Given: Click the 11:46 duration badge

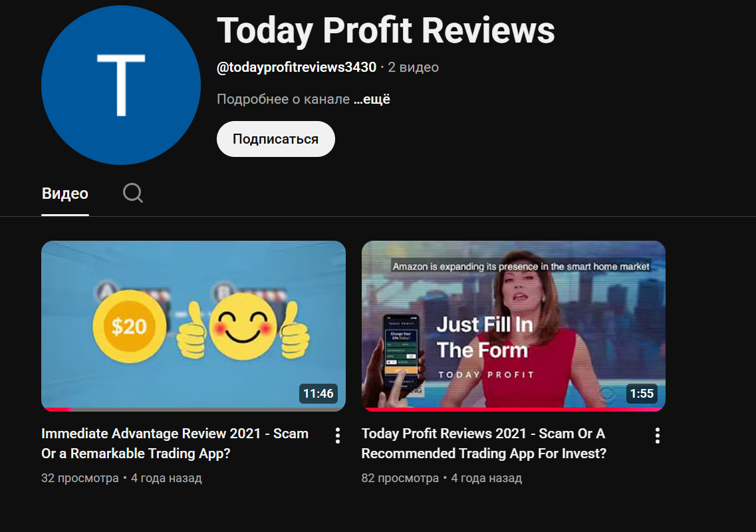Looking at the screenshot, I should click(x=318, y=394).
